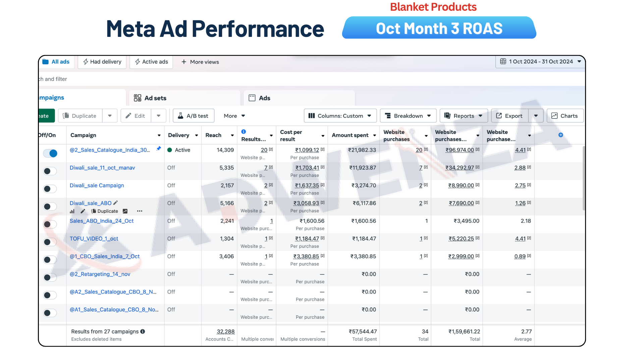Enable the Diwali_sale_ABO campaign switch
Viewport: 644px width, 362px height.
coord(50,206)
